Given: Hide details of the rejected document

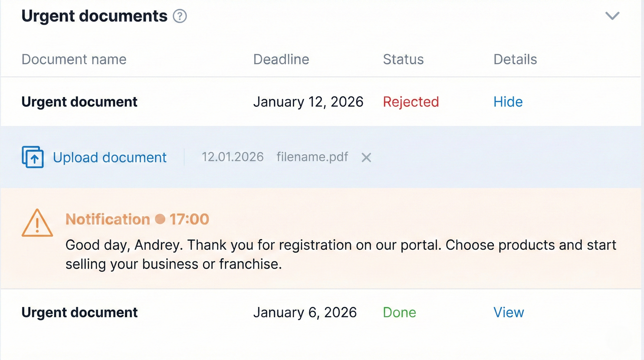Looking at the screenshot, I should [508, 102].
